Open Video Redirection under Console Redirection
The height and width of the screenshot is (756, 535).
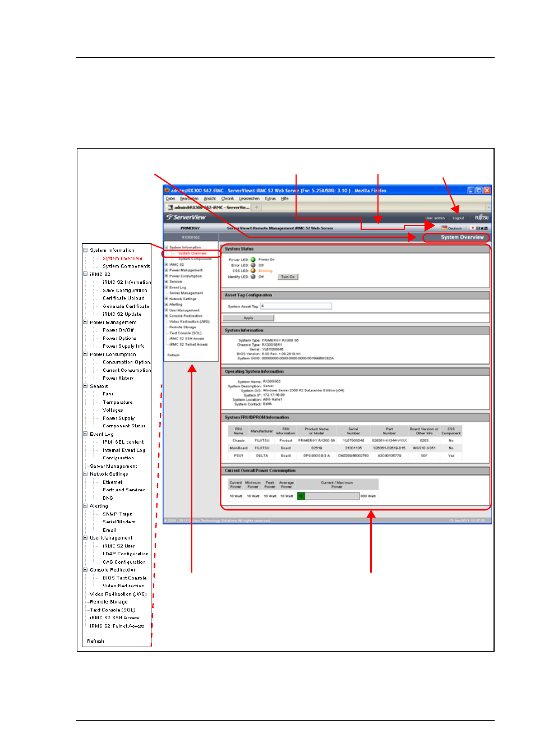pyautogui.click(x=123, y=586)
